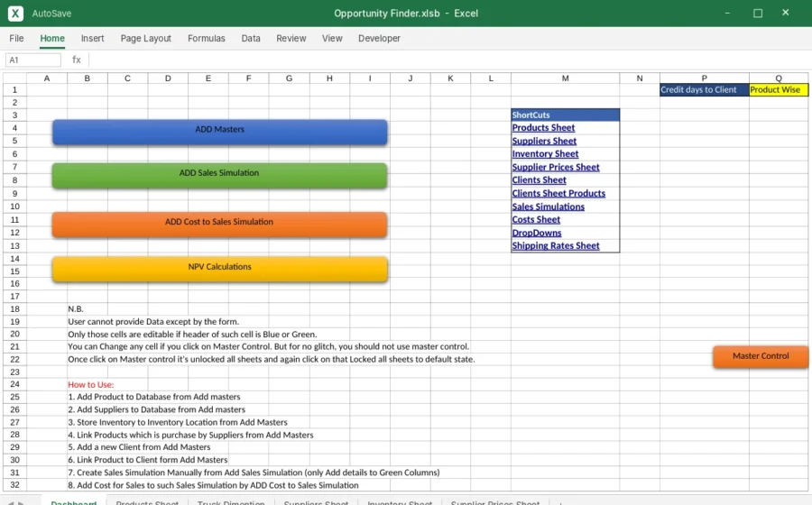Open the DropDowns shortcut link
Screen dimensions: 812x505
click(537, 233)
